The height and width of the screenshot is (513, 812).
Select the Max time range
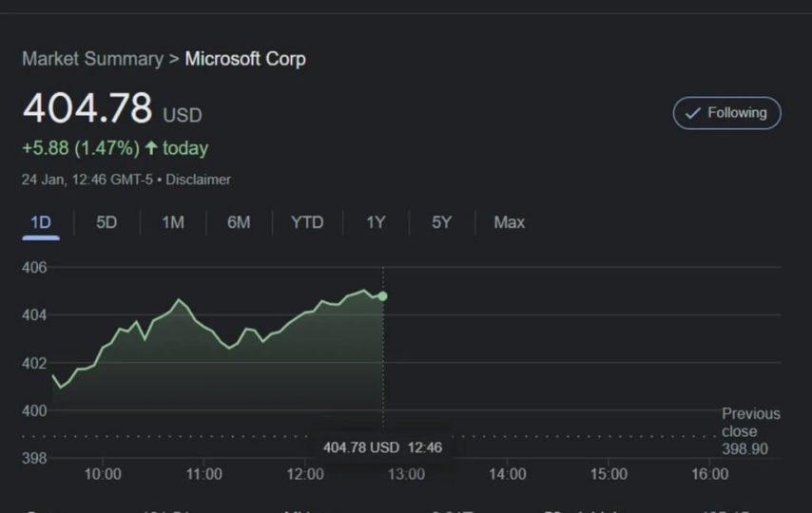pos(509,222)
